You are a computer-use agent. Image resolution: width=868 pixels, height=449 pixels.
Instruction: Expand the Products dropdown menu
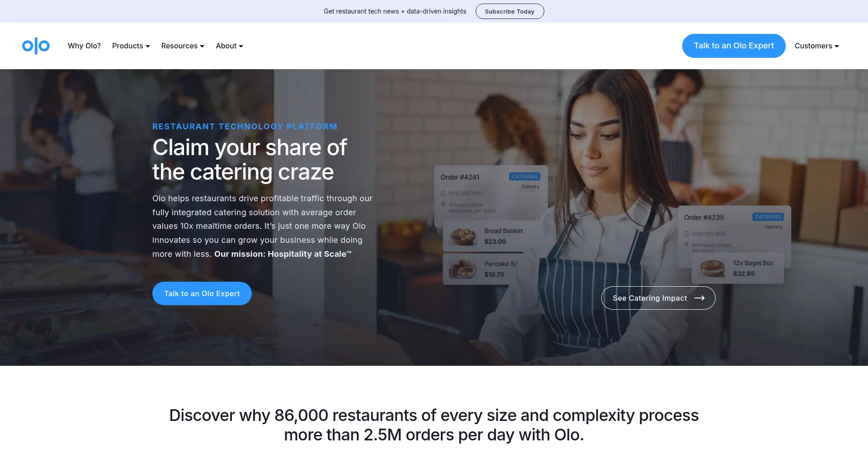tap(131, 46)
